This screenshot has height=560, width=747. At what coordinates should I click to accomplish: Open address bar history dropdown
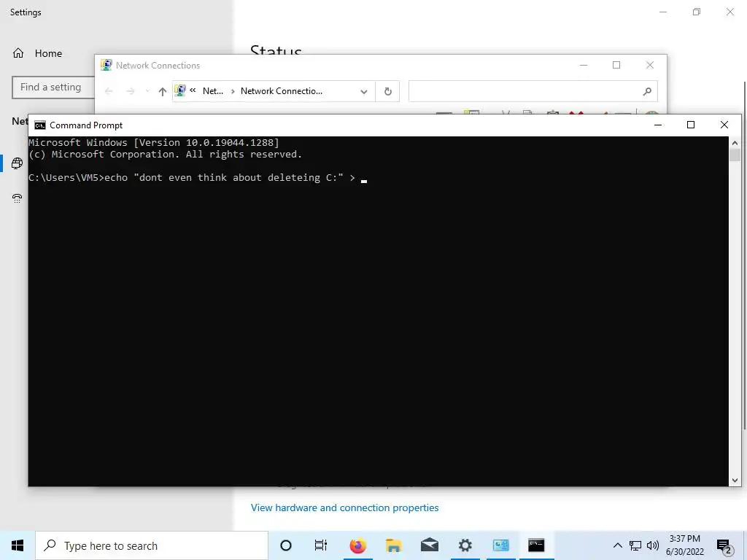point(364,91)
